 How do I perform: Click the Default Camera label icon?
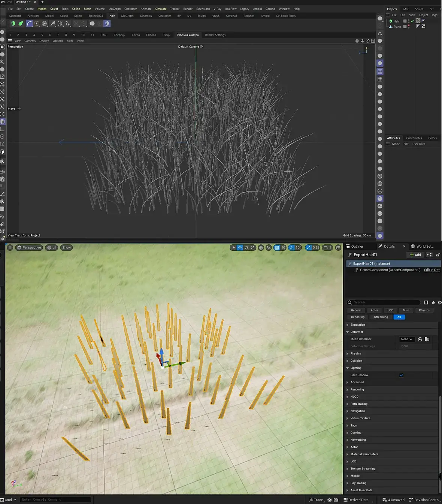pyautogui.click(x=202, y=47)
